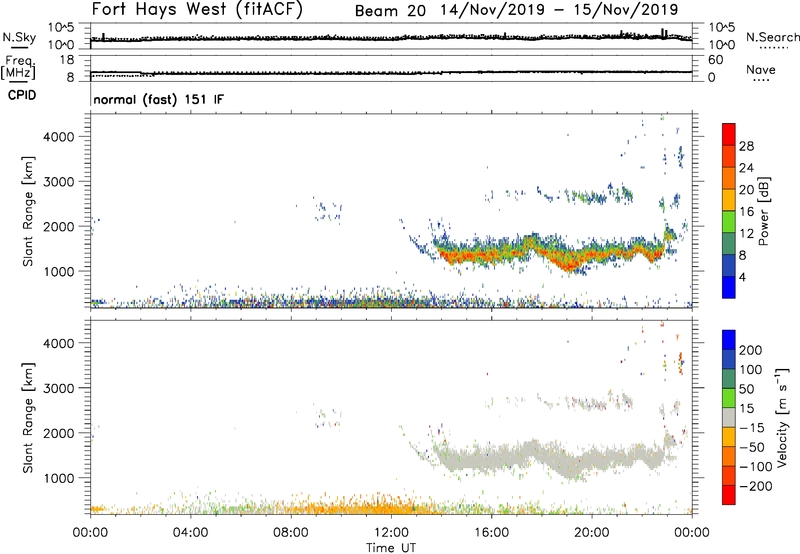
Task: Click the "60" tick on the Nave axis
Action: [x=715, y=60]
